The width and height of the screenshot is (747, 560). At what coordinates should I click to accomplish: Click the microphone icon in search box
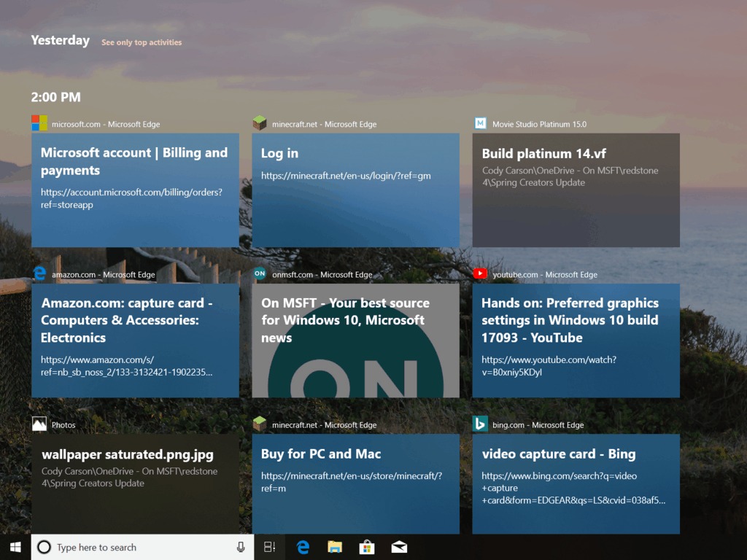pyautogui.click(x=241, y=547)
